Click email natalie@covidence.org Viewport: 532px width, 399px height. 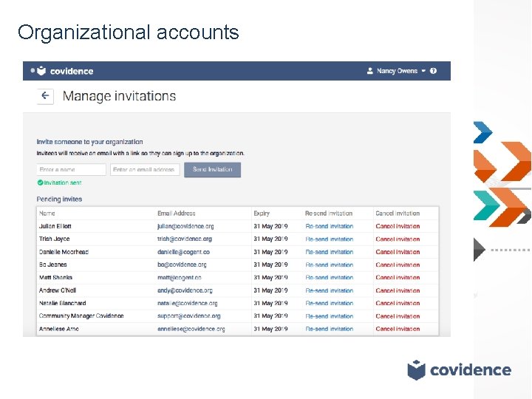tap(187, 304)
